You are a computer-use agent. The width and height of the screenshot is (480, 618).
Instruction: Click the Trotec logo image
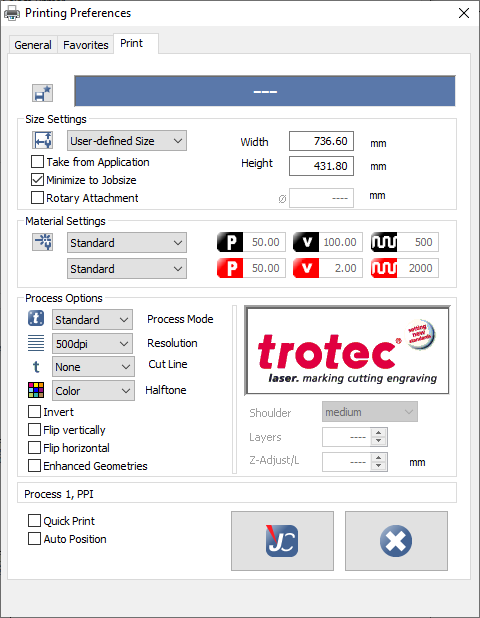347,350
